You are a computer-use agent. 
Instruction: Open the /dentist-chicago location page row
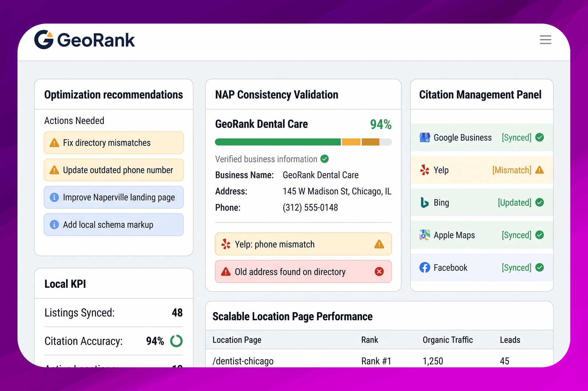pyautogui.click(x=379, y=360)
